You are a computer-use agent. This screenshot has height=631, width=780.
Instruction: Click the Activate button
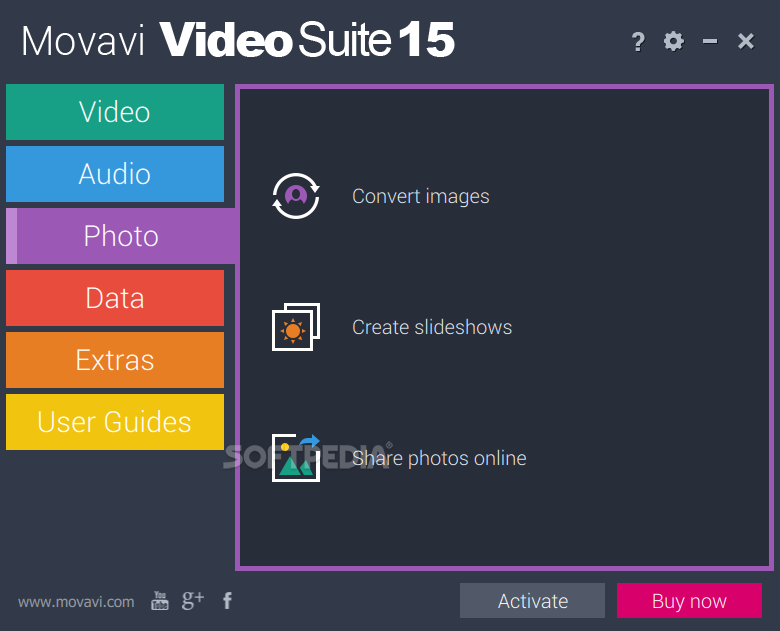tap(532, 601)
